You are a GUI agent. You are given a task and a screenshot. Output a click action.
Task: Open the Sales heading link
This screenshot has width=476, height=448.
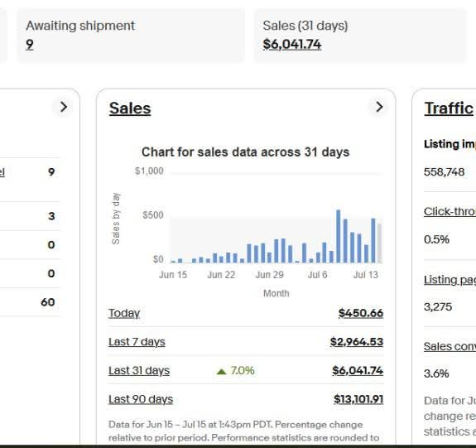point(130,108)
